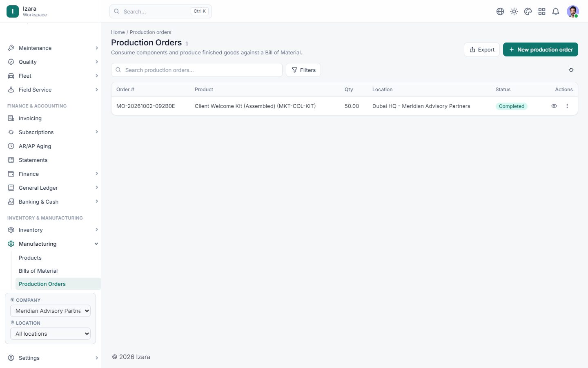Click the Manufacturing gear icon

11,244
